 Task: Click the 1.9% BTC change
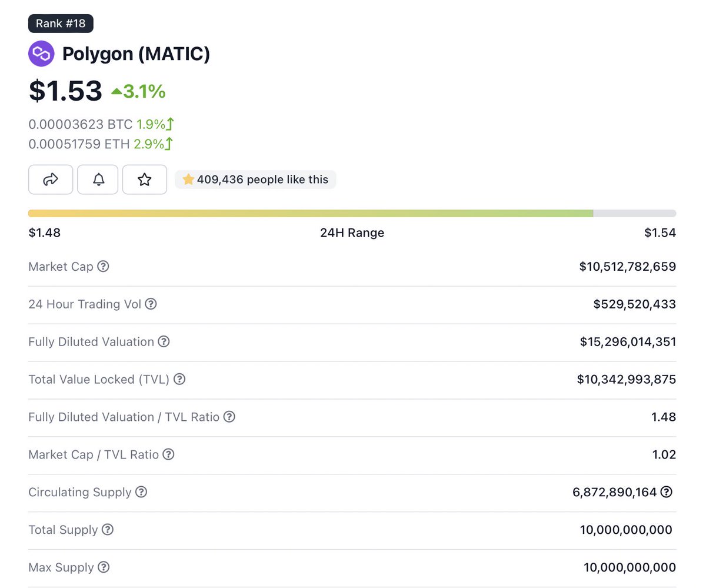point(151,125)
